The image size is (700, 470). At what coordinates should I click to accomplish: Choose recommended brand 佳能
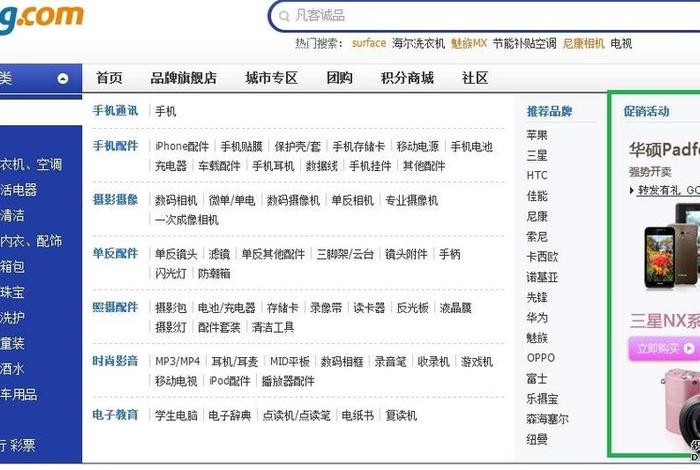(537, 196)
